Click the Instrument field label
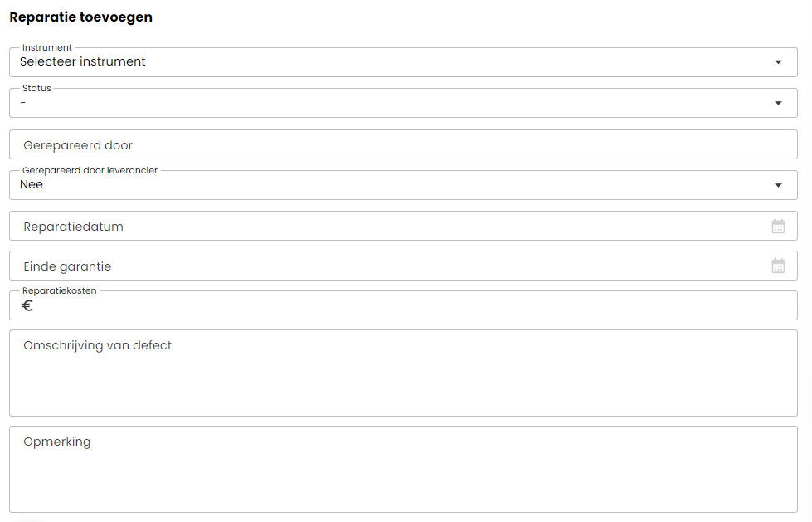Screen dimensions: 812x522 [47, 47]
